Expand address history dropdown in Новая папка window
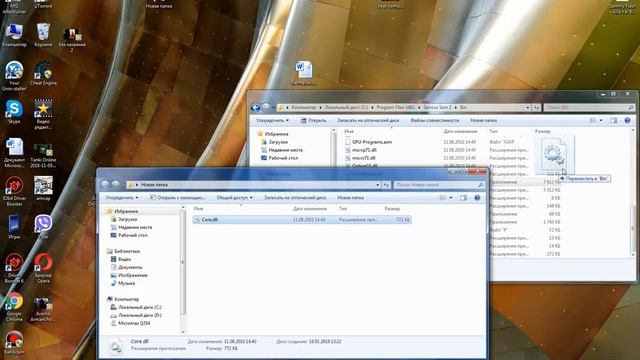The width and height of the screenshot is (640, 360). click(378, 185)
